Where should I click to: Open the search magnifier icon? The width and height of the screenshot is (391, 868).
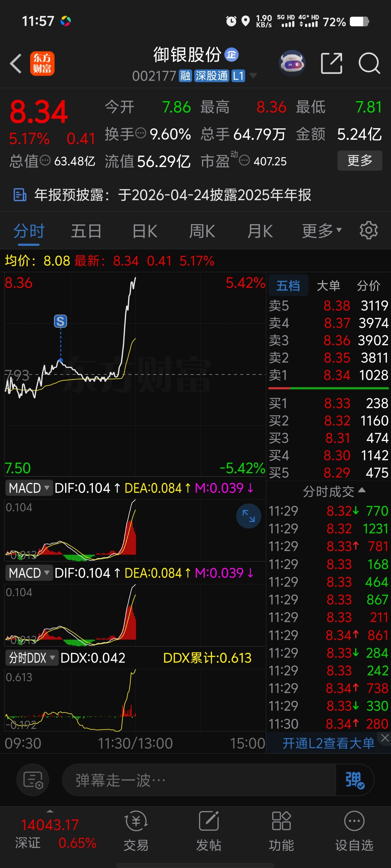point(369,63)
